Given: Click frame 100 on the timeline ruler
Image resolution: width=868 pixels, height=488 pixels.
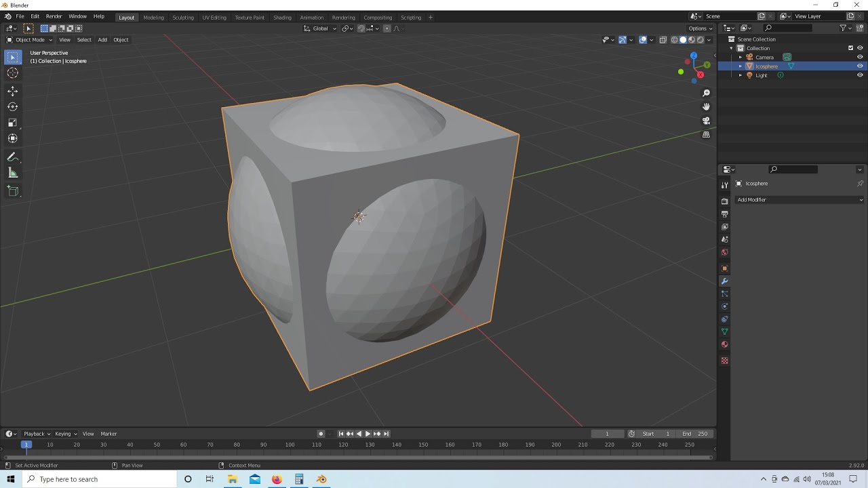Looking at the screenshot, I should click(x=290, y=445).
